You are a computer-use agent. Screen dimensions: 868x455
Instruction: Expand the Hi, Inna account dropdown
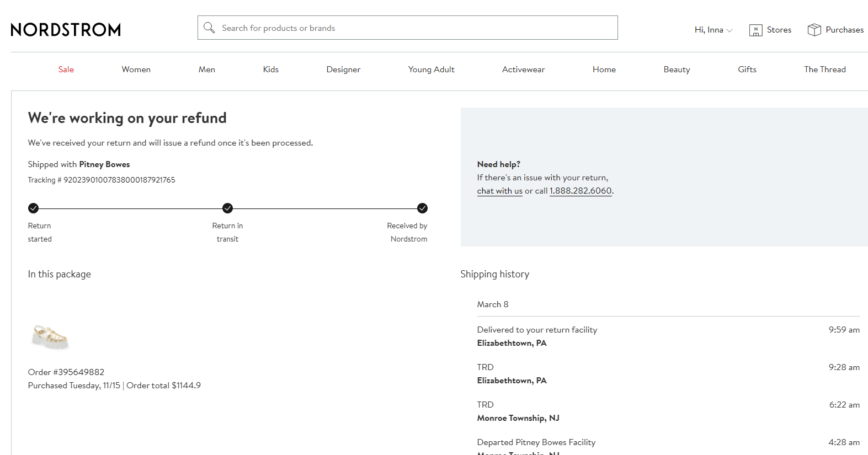[713, 30]
